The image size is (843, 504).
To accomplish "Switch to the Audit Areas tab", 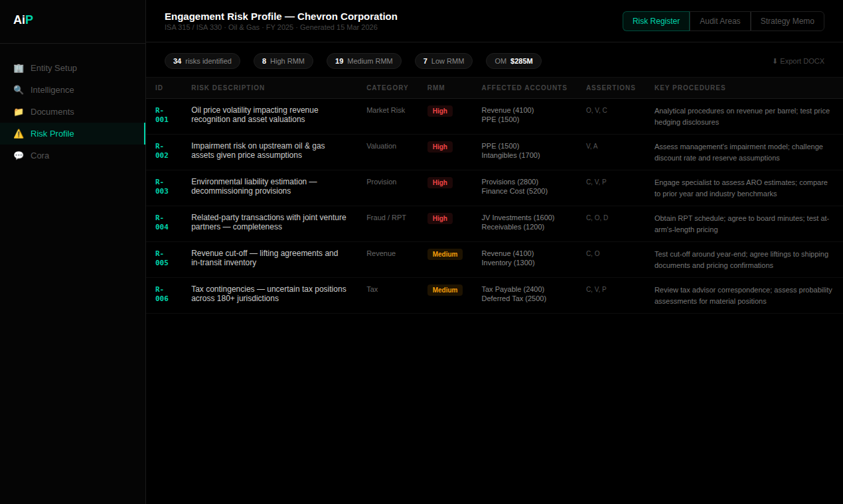I will (720, 21).
